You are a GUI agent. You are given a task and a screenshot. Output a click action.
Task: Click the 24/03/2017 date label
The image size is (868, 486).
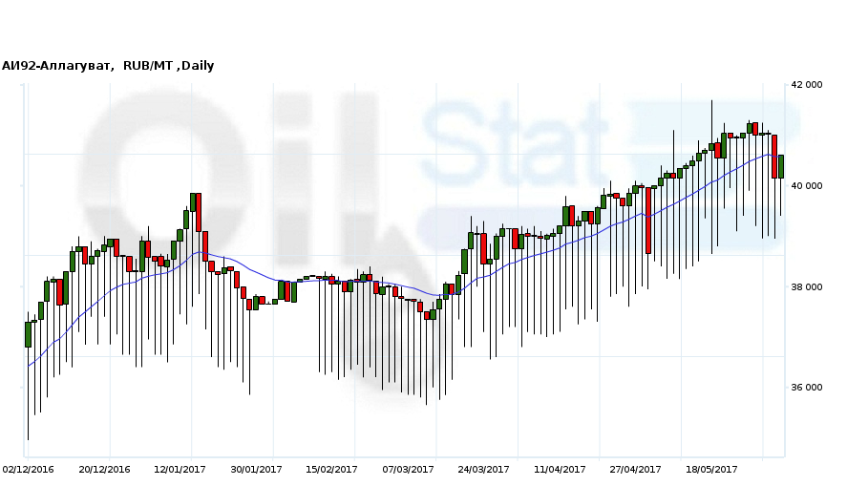pyautogui.click(x=483, y=470)
